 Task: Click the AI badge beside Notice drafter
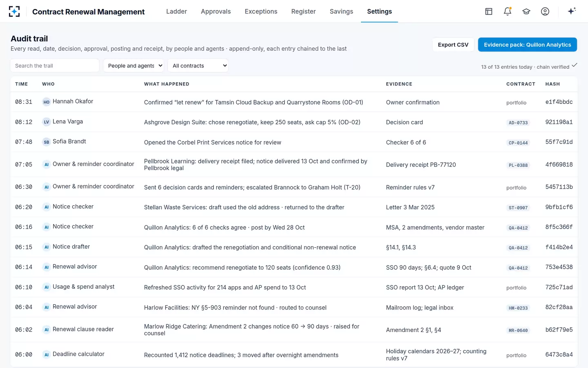(x=47, y=247)
